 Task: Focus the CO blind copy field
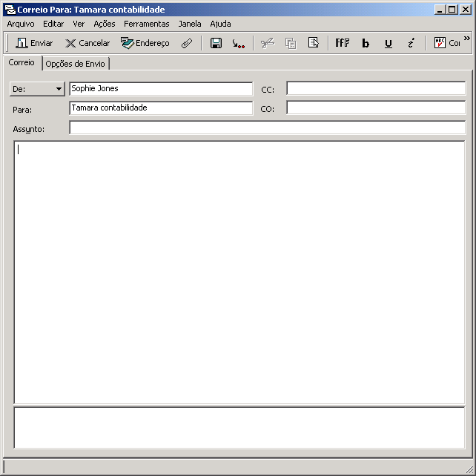click(x=376, y=108)
